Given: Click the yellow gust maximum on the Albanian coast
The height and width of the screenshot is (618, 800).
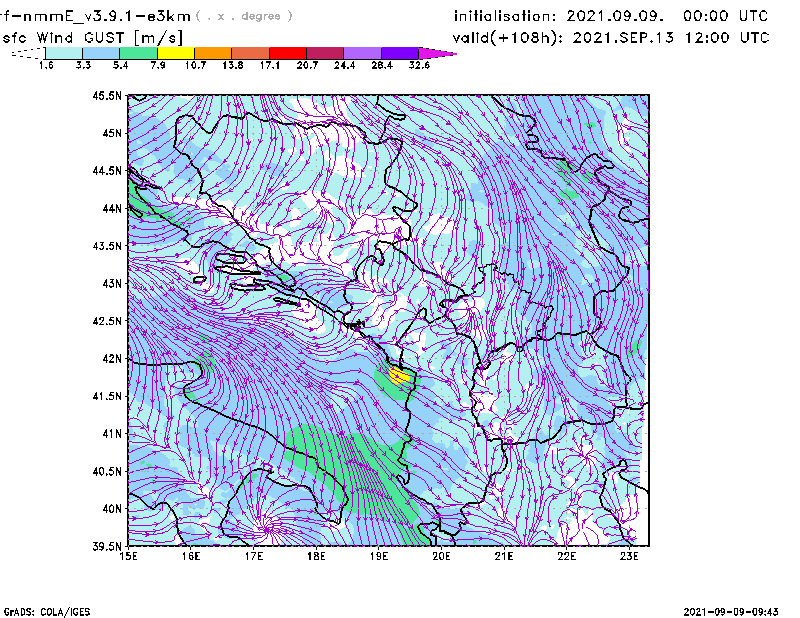Looking at the screenshot, I should [x=399, y=375].
